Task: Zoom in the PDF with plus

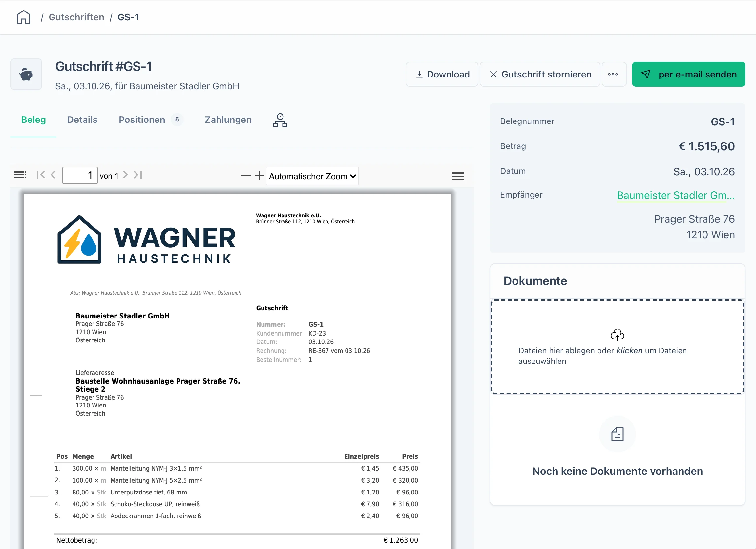Action: click(259, 175)
